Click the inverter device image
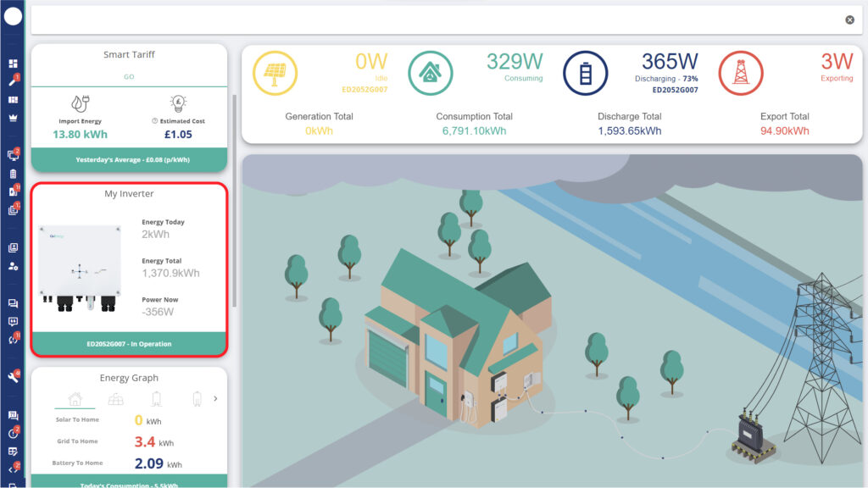The height and width of the screenshot is (488, 868). 79,267
